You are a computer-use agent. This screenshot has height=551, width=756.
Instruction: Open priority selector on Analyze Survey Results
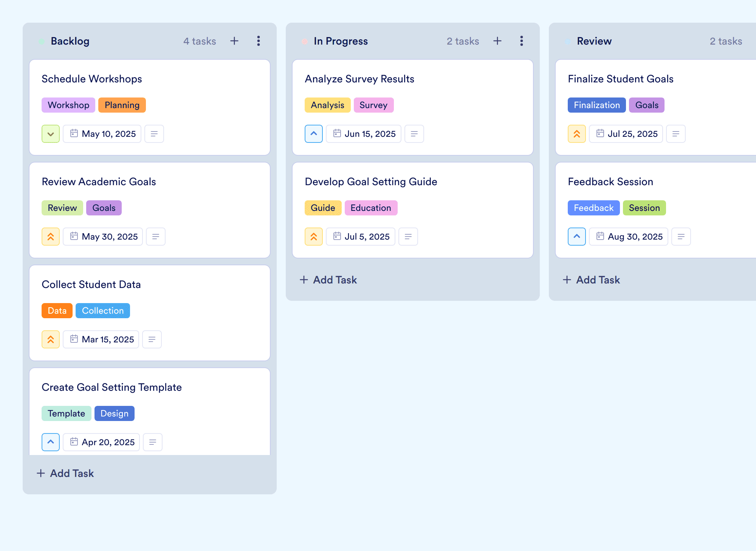[x=314, y=134]
